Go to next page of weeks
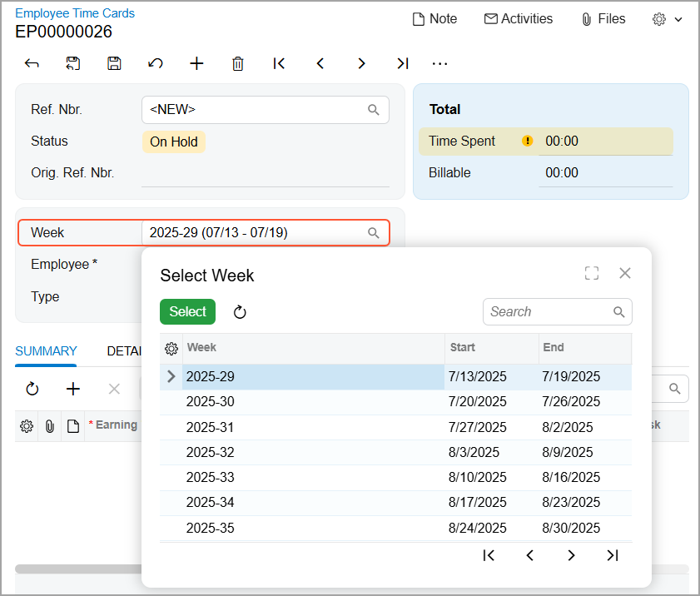Image resolution: width=700 pixels, height=596 pixels. coord(571,555)
